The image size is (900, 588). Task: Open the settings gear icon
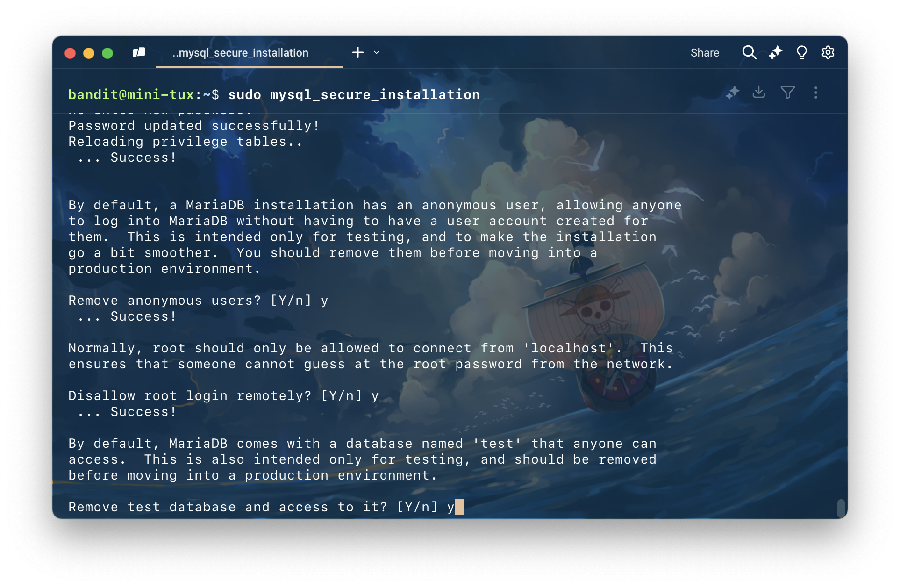click(828, 52)
